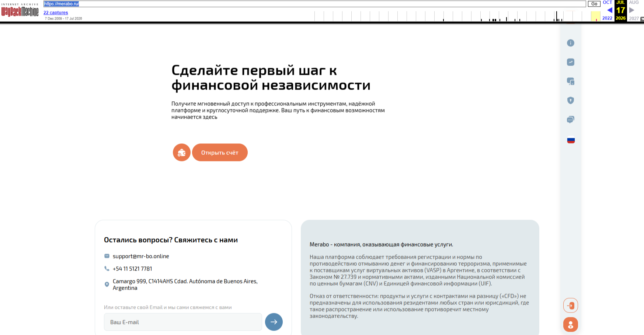The image size is (644, 335).
Task: Focus the Wayback URL field showing https://merabo.ru/
Action: tap(314, 4)
